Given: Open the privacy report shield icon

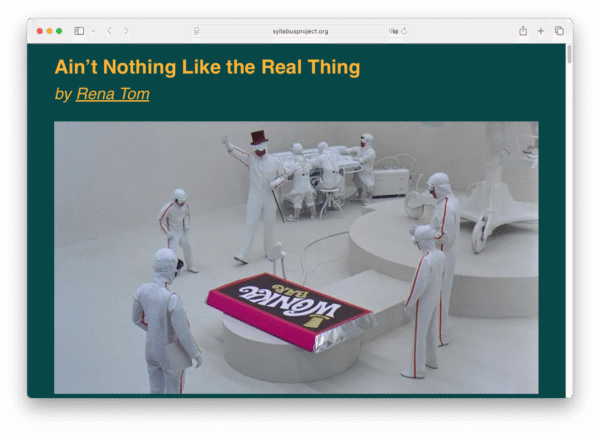Looking at the screenshot, I should (x=197, y=31).
